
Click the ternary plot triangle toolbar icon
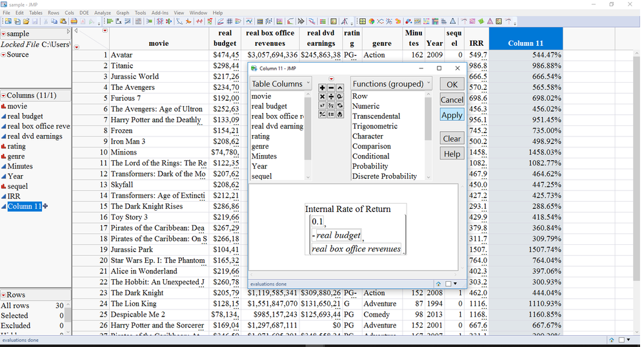tap(452, 21)
